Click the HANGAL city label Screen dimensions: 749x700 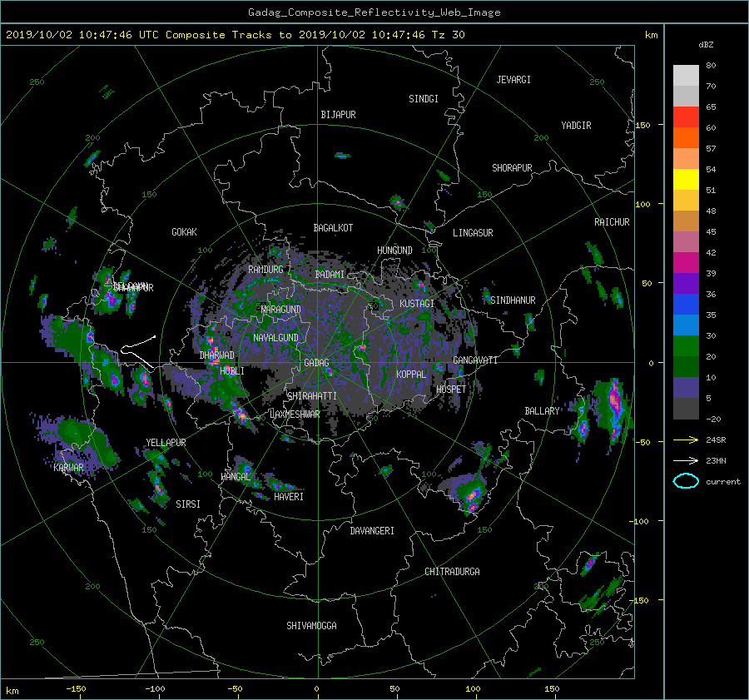(235, 477)
